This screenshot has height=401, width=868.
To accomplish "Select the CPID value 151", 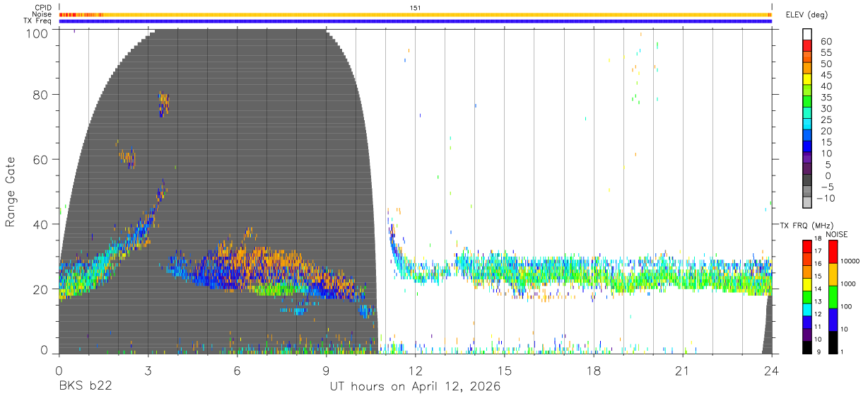I will coord(415,8).
